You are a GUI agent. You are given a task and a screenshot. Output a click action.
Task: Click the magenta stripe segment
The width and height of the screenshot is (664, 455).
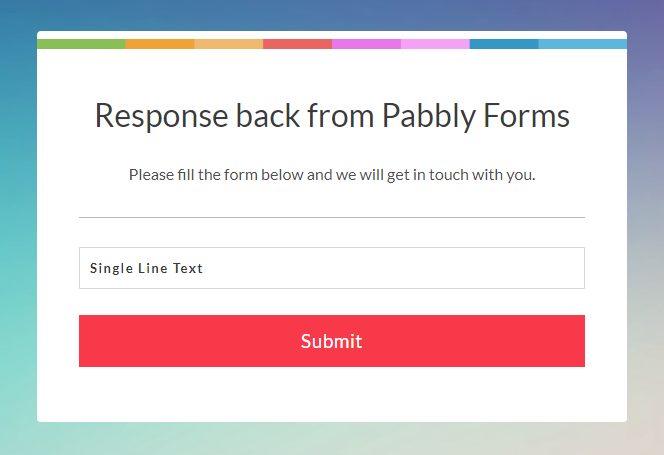click(366, 44)
